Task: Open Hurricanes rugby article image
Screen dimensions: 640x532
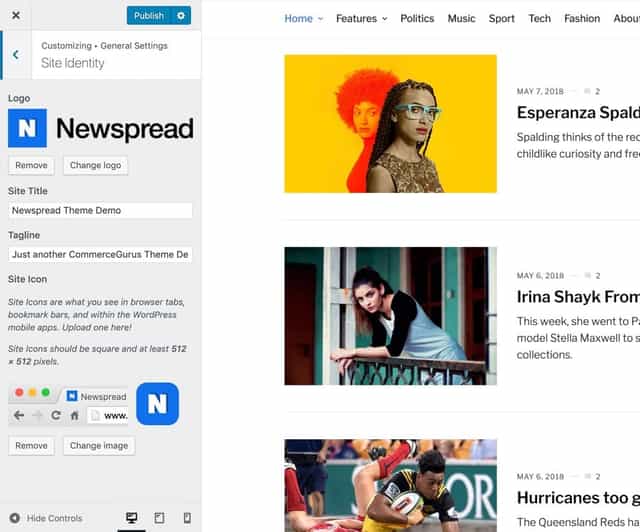Action: coord(391,485)
